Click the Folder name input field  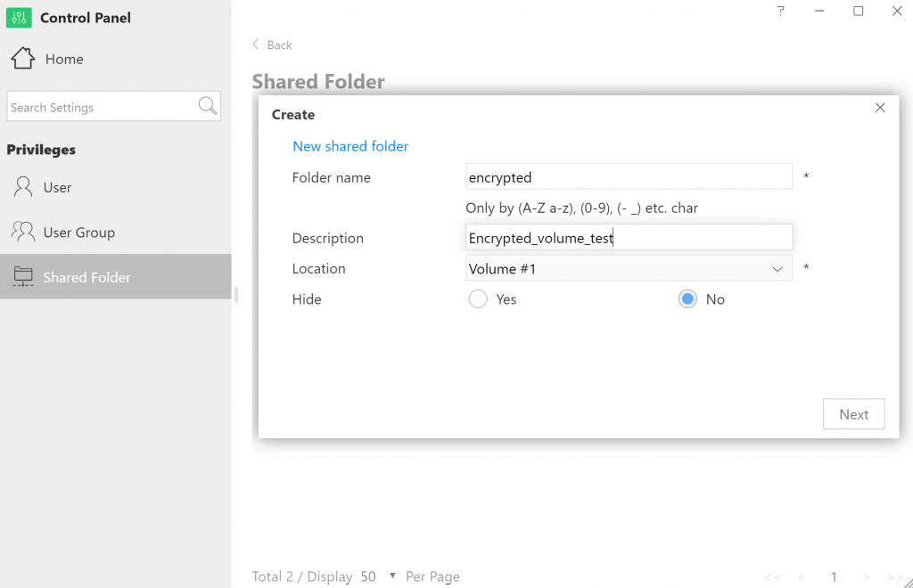point(629,177)
